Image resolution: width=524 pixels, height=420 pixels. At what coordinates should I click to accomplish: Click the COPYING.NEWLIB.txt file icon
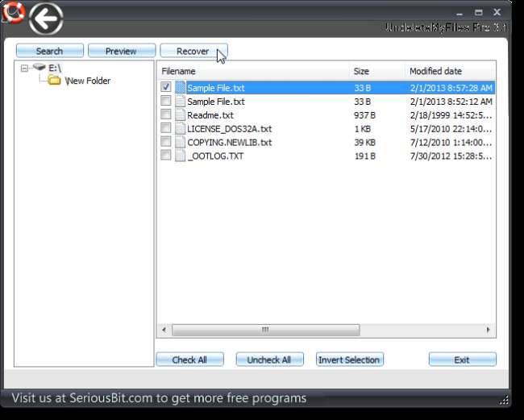pos(180,142)
